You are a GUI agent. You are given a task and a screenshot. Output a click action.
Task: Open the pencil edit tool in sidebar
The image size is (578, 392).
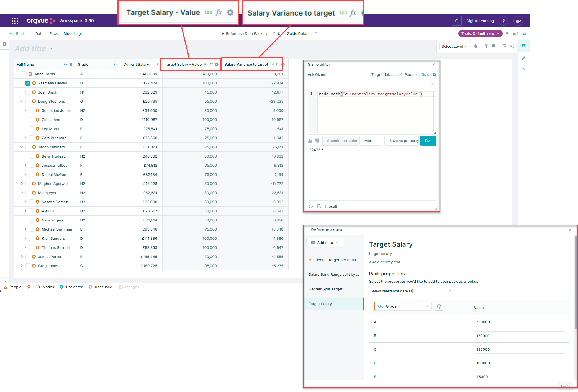click(x=523, y=58)
